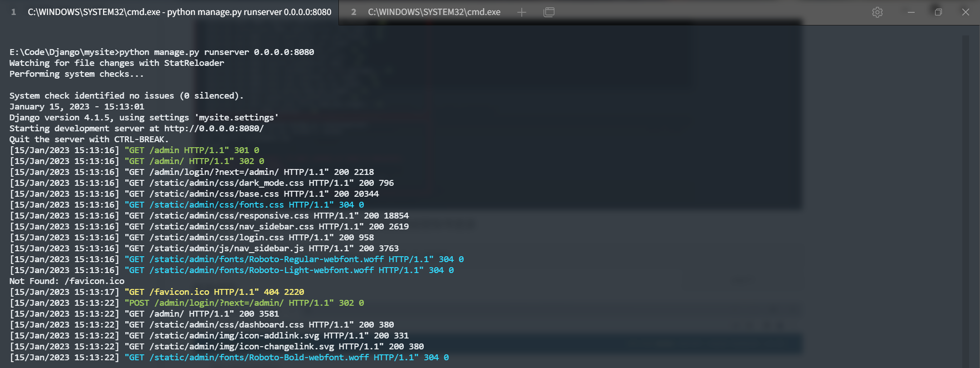
Task: Click the server URL http://0.0.0.0:8080/
Action: [x=214, y=129]
